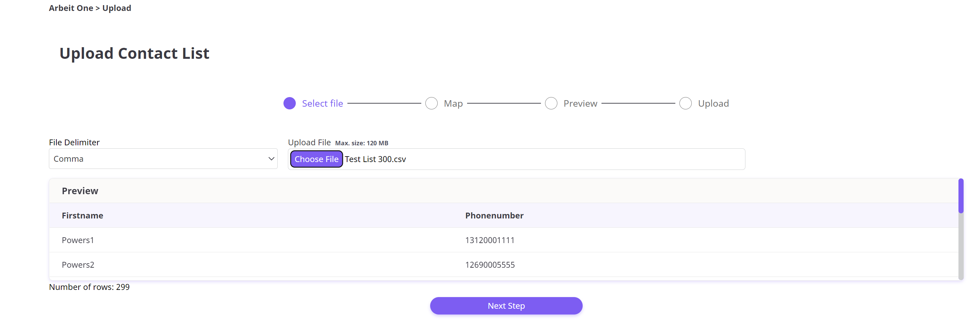Click the Firstname column header

[x=82, y=215]
